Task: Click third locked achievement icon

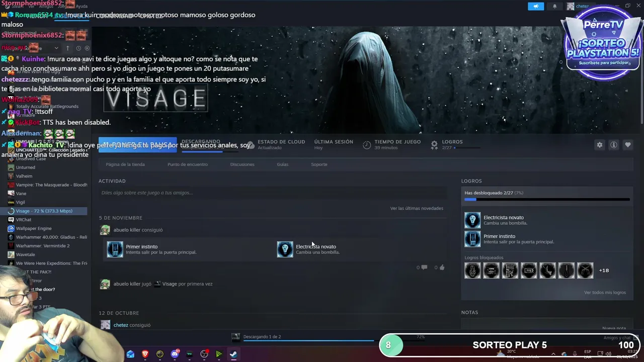Action: point(510,270)
